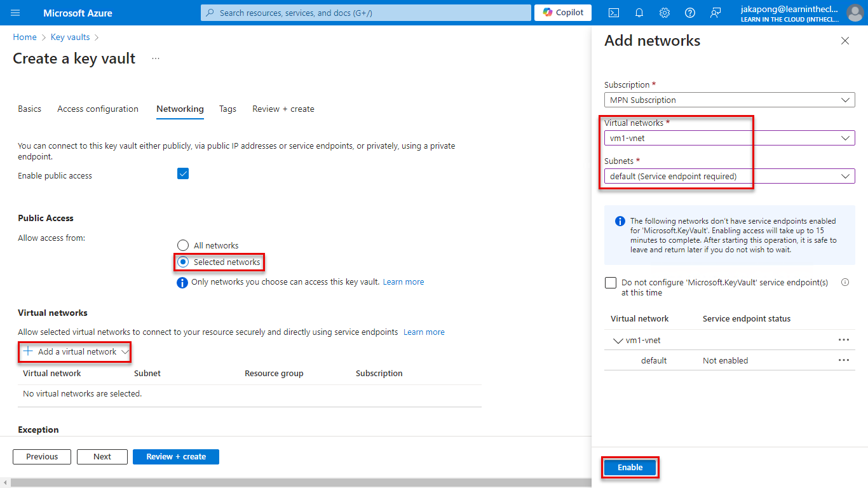Click the info icon beside service endpoint checkbox

point(845,282)
